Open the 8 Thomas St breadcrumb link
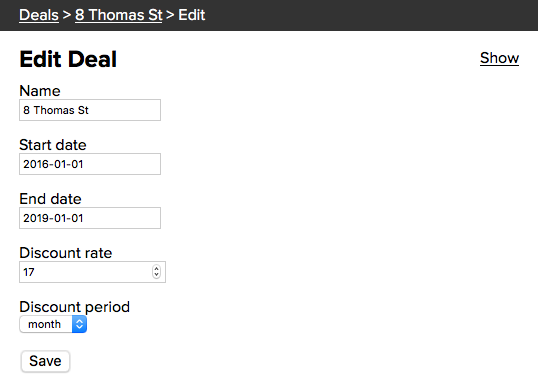Viewport: 538px width, 391px height. coord(119,15)
